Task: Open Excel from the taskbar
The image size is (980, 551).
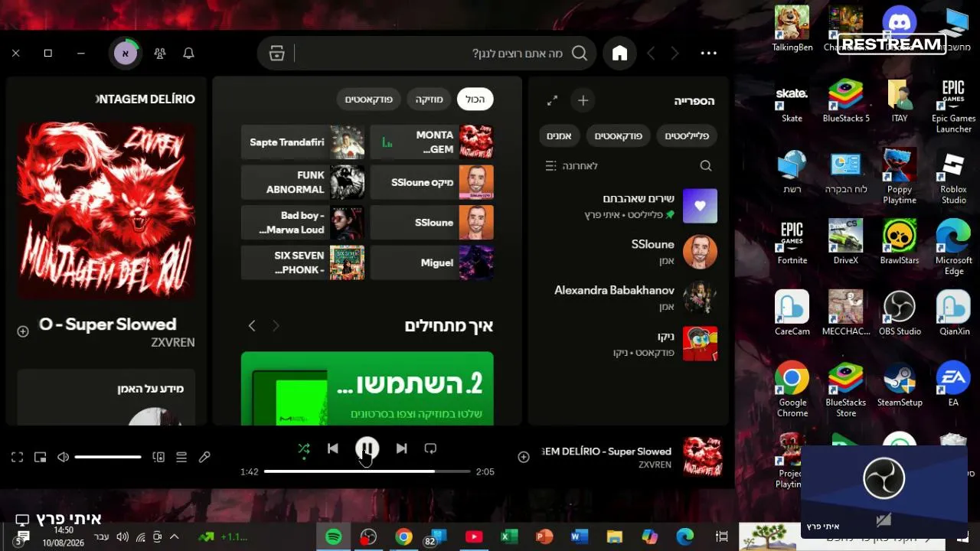Action: click(x=509, y=537)
